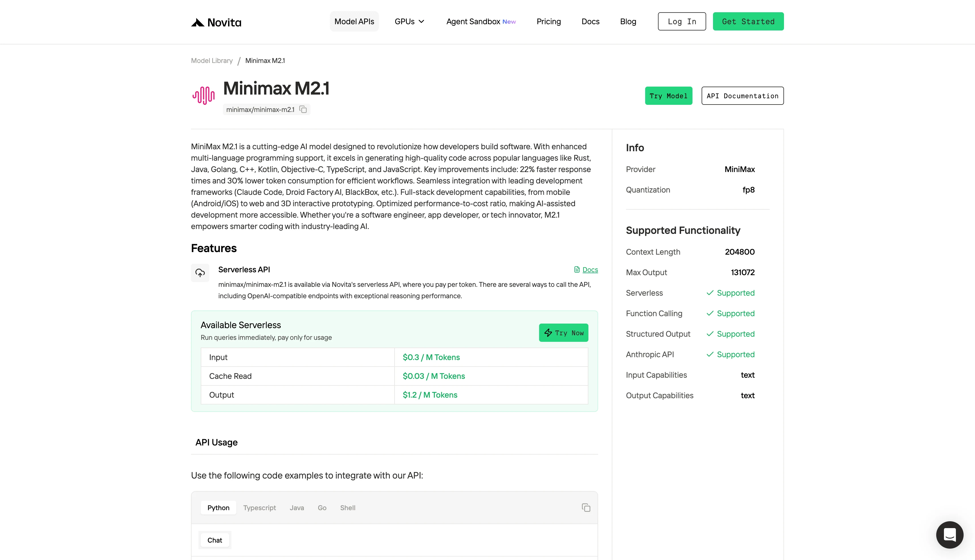Open the Blog page
Screen dimensions: 975x560
click(628, 22)
